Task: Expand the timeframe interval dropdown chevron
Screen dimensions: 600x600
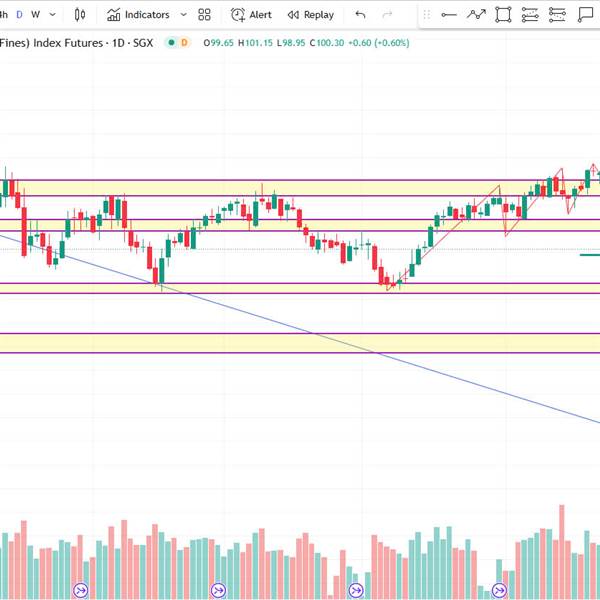Action: (x=53, y=15)
